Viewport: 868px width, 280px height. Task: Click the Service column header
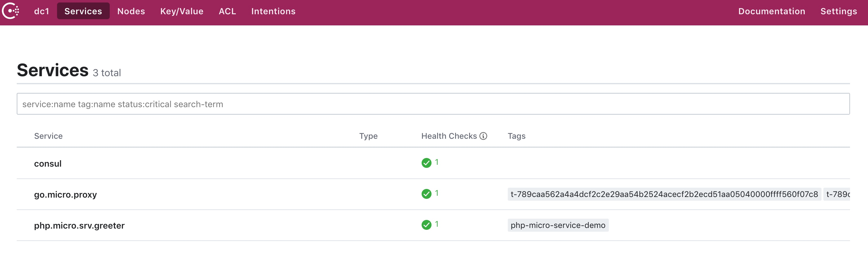pyautogui.click(x=48, y=136)
